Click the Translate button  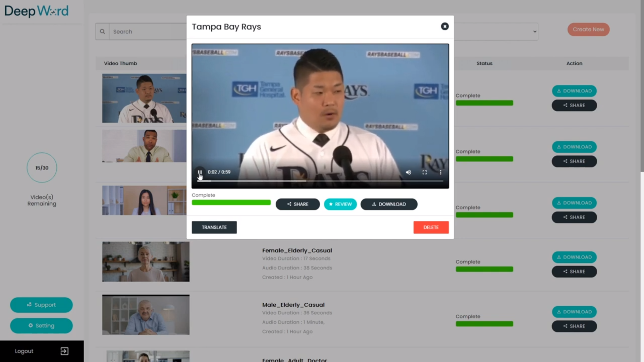pyautogui.click(x=214, y=227)
